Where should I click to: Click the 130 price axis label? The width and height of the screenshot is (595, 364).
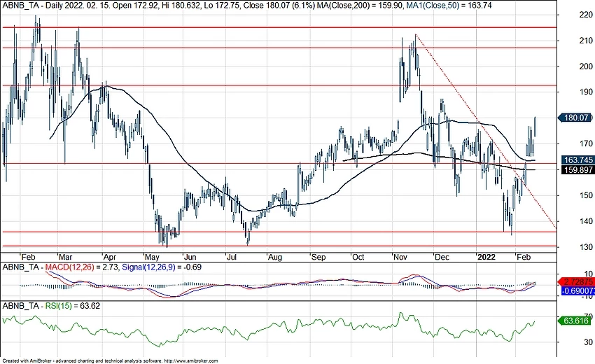coord(587,246)
